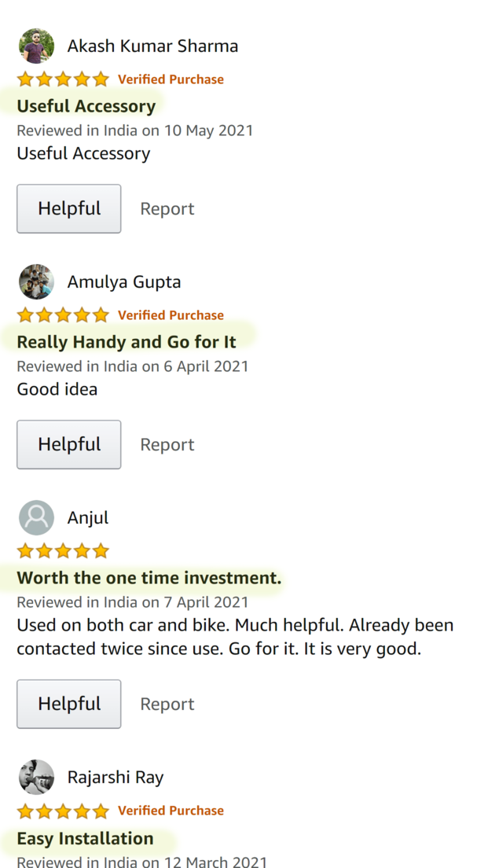Click Amulya Gupta's profile picture
488x868 pixels.
[36, 281]
